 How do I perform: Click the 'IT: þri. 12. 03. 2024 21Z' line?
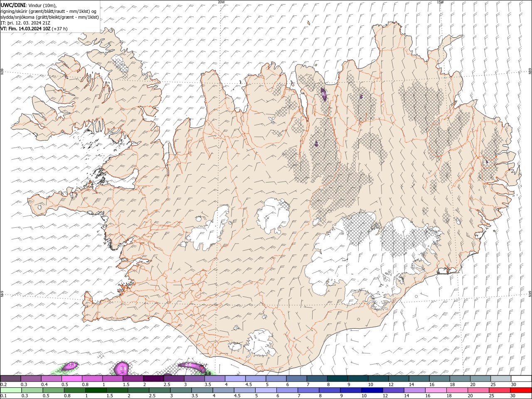click(x=25, y=23)
